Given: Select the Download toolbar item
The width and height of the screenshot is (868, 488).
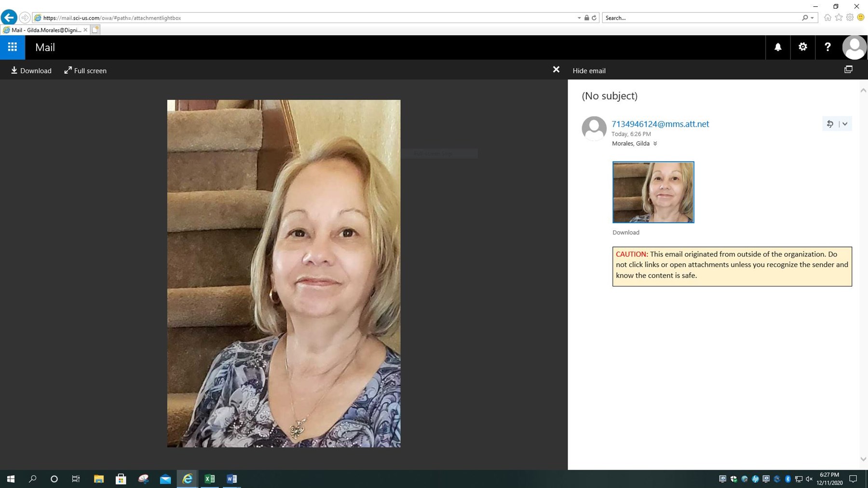Looking at the screenshot, I should tap(31, 70).
